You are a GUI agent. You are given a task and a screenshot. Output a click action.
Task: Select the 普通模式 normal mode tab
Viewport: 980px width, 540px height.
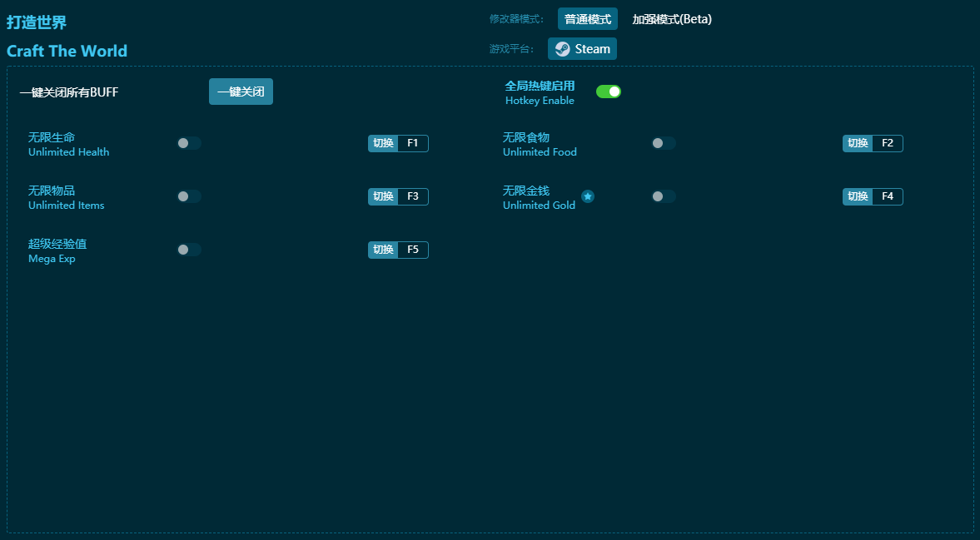coord(587,19)
